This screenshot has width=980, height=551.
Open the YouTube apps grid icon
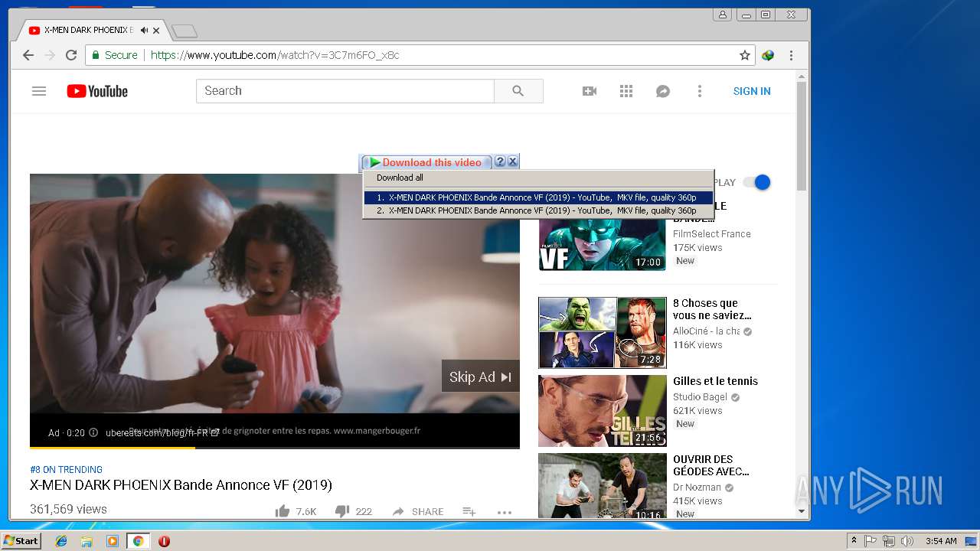pos(626,91)
